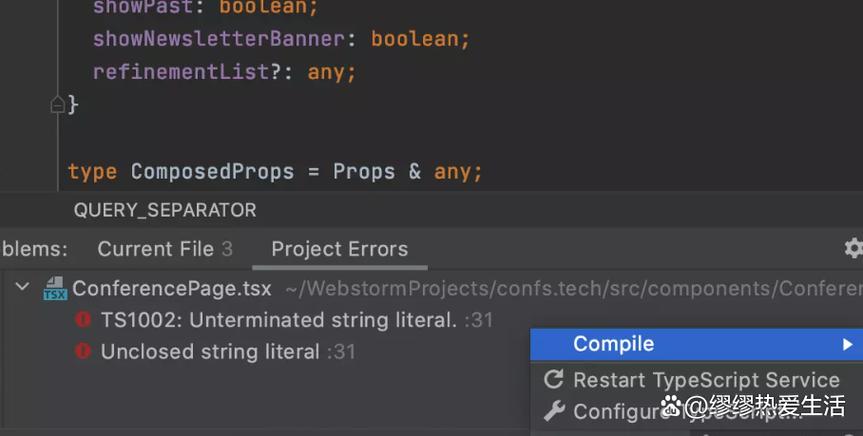Click the QUERY_SEPARATOR breadcrumb

(165, 210)
